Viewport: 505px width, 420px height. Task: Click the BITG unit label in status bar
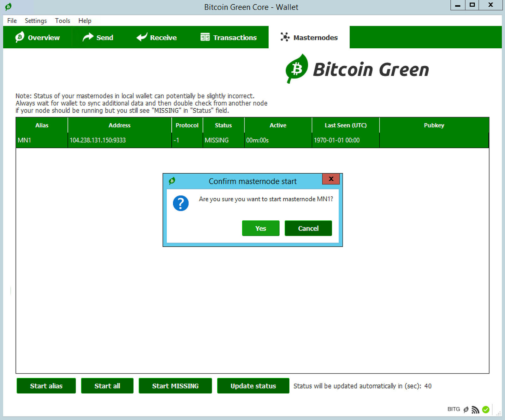[454, 409]
